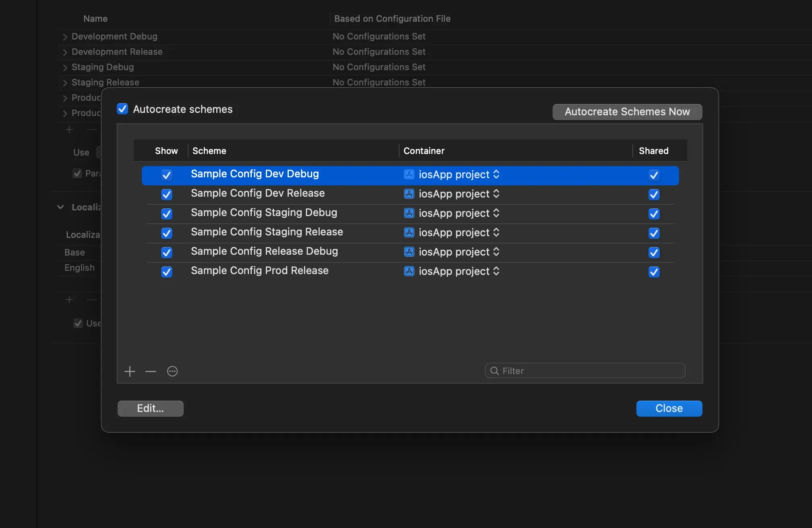Screen dimensions: 812x528
Task: Uncheck Show for Sample Config Dev Release
Action: click(167, 194)
